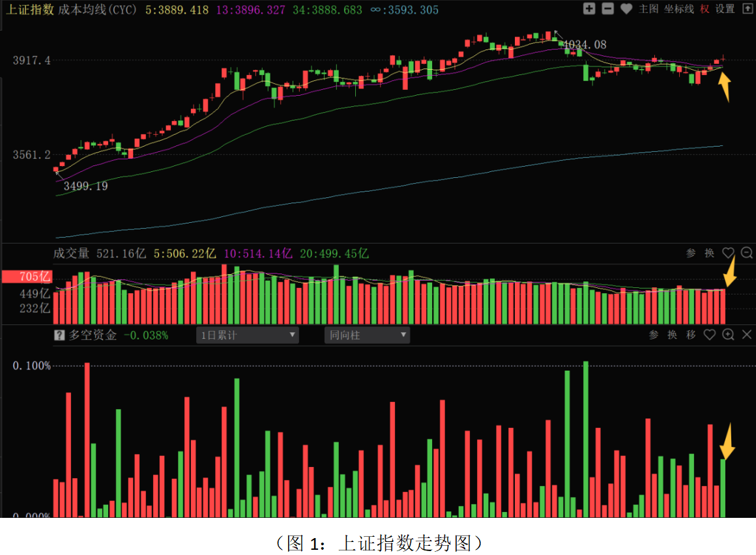Open the 1日累计 dropdown
Screen dimensions: 756x555
coord(248,335)
